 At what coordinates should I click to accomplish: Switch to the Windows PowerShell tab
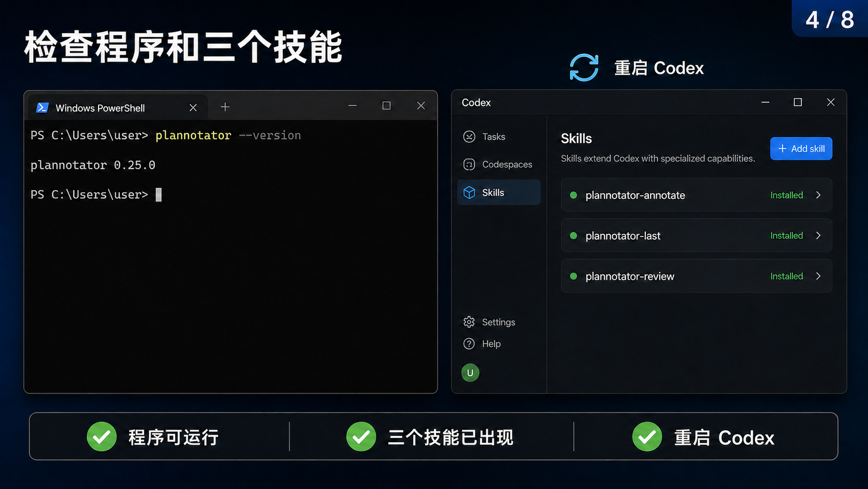tap(118, 108)
